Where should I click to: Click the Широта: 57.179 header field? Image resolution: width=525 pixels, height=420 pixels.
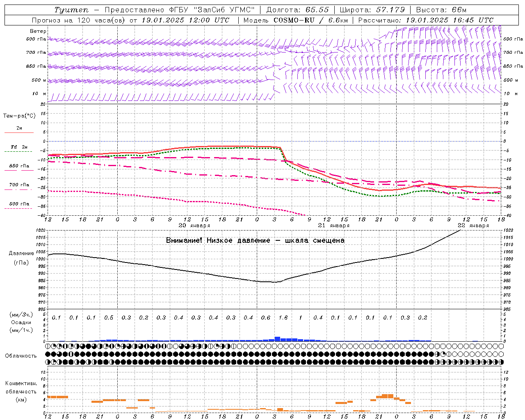(372, 10)
